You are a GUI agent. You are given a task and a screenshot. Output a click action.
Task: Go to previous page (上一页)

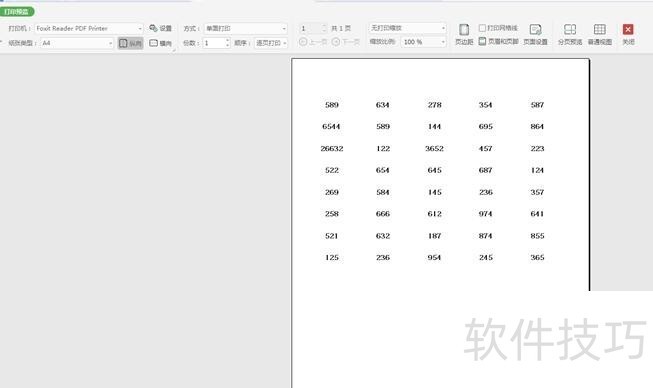(x=313, y=42)
